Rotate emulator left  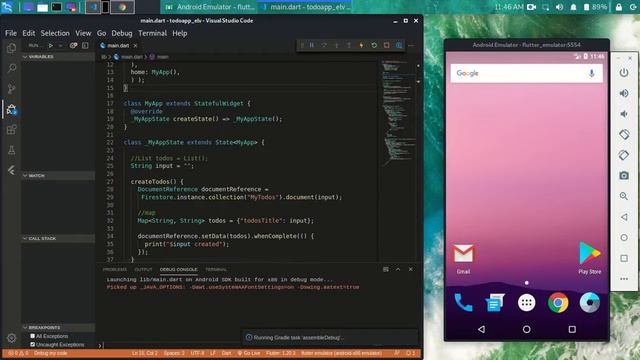(624, 134)
